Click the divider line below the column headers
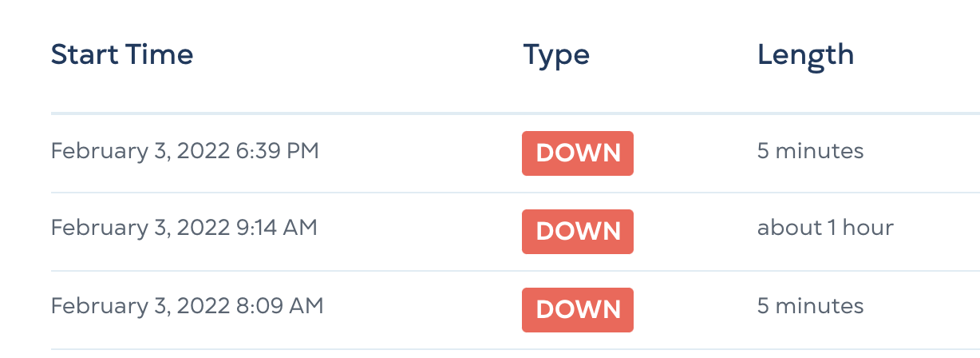Viewport: 980px width, 358px height. click(399, 113)
